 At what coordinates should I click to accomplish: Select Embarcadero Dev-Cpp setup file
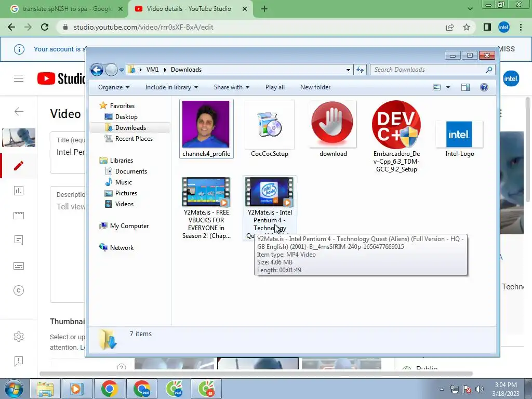click(396, 137)
